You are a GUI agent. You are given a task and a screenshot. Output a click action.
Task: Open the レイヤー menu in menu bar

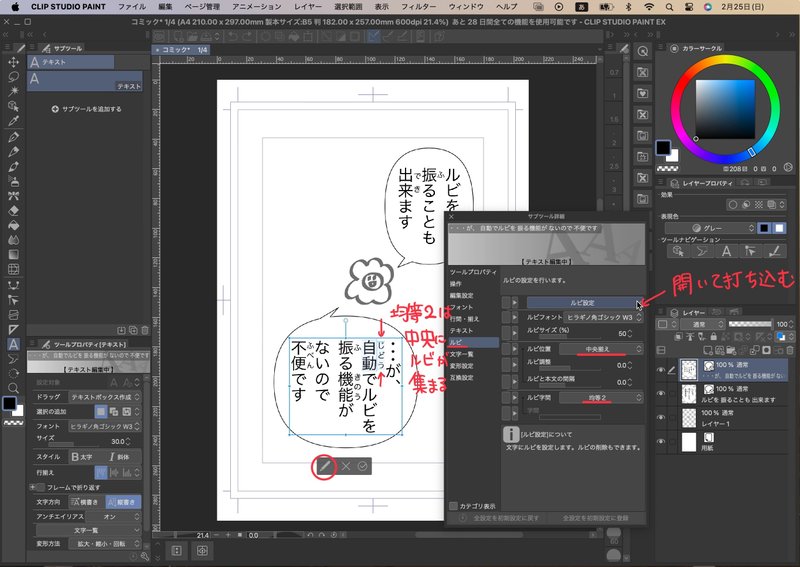tap(308, 7)
